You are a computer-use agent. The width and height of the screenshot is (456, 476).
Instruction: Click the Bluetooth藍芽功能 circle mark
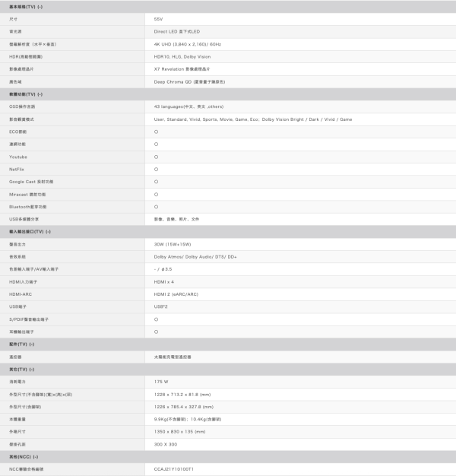coord(156,206)
